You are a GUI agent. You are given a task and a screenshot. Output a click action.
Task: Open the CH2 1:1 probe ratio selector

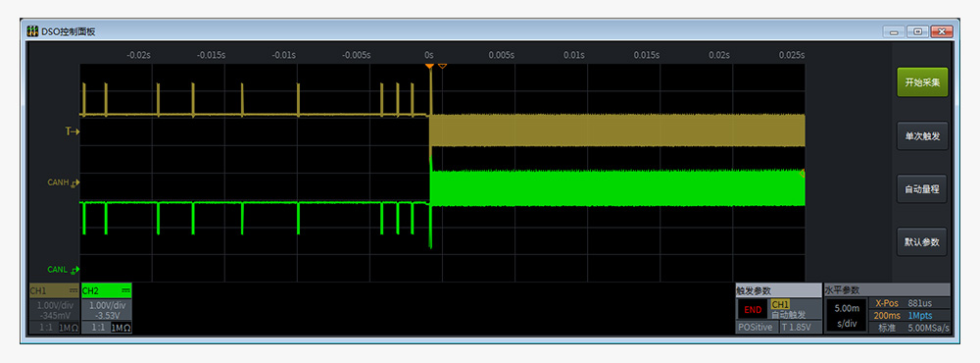(96, 328)
